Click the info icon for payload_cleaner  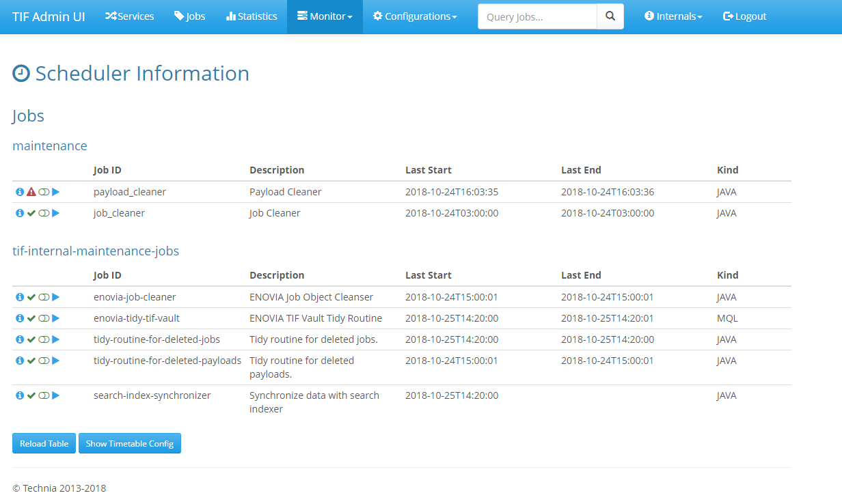click(20, 193)
